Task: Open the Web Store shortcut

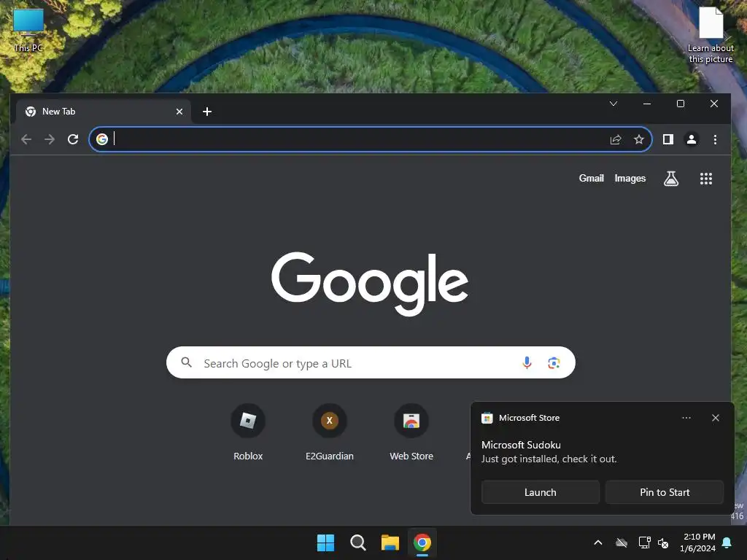Action: (411, 432)
